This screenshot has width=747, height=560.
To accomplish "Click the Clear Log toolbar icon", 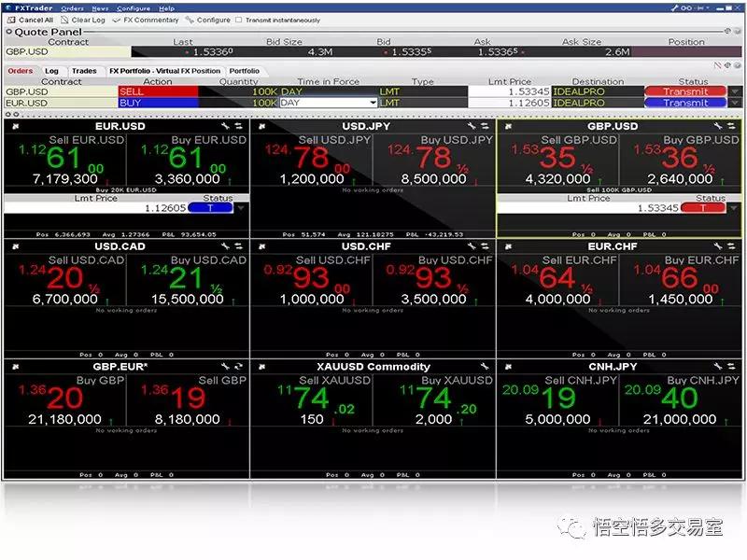I will pyautogui.click(x=65, y=20).
